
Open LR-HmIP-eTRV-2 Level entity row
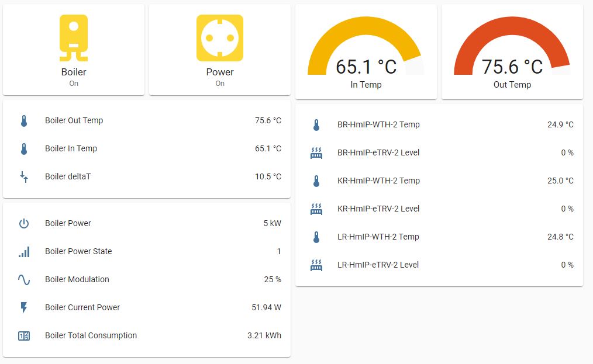point(378,265)
